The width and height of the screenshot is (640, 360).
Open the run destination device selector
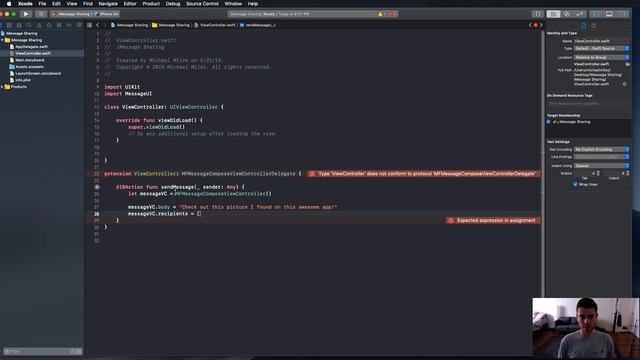[106, 14]
